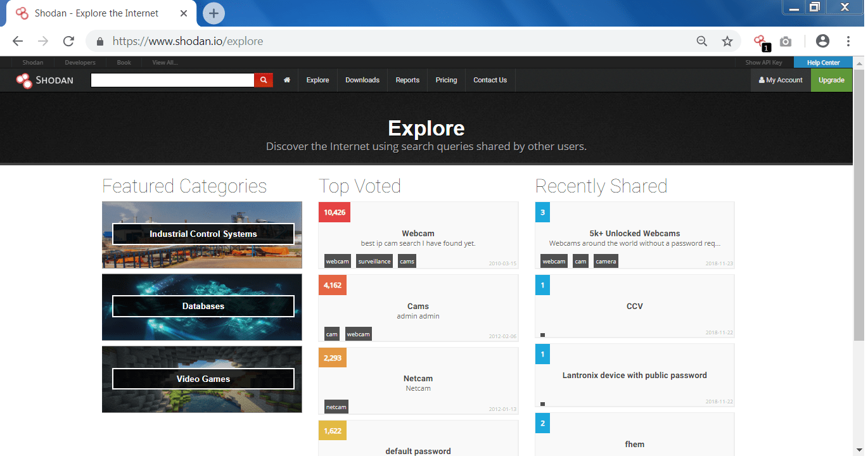This screenshot has width=868, height=456.
Task: Click the 1,622 vote count badge
Action: tap(333, 431)
